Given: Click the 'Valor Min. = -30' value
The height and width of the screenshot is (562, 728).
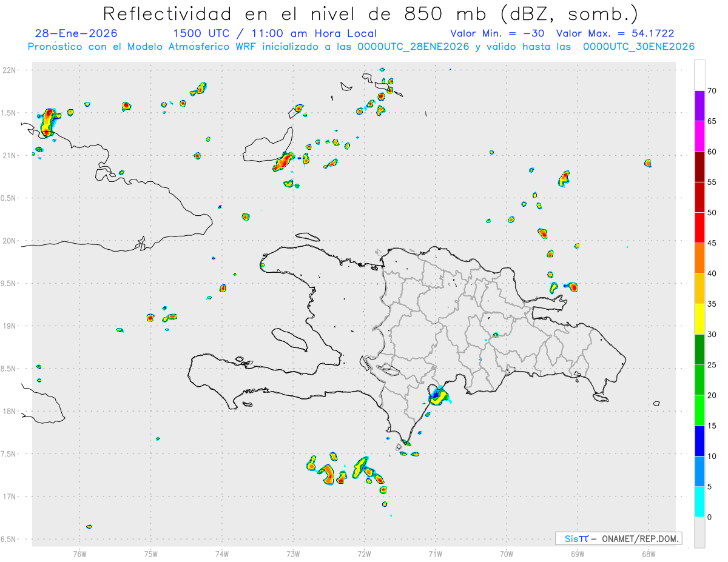Looking at the screenshot, I should tap(497, 33).
